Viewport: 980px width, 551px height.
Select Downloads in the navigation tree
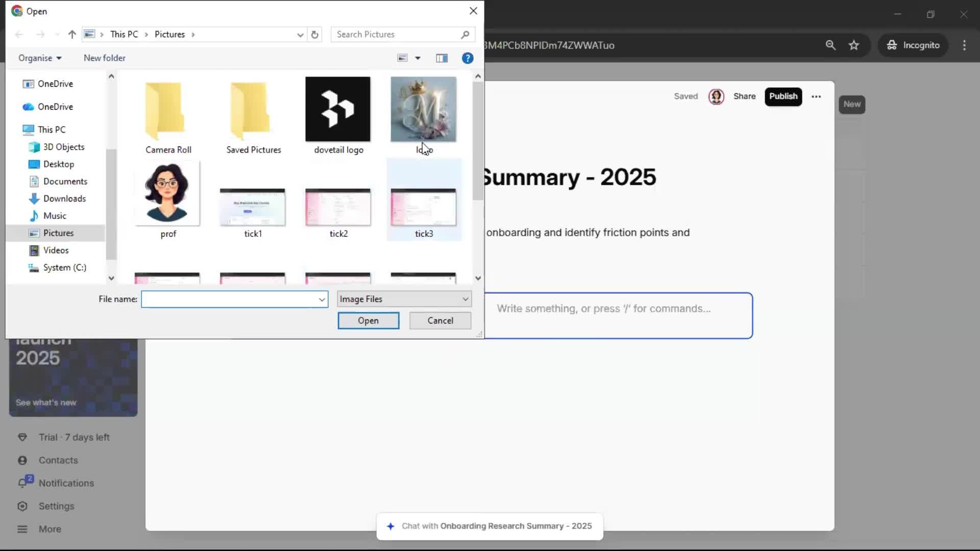64,198
